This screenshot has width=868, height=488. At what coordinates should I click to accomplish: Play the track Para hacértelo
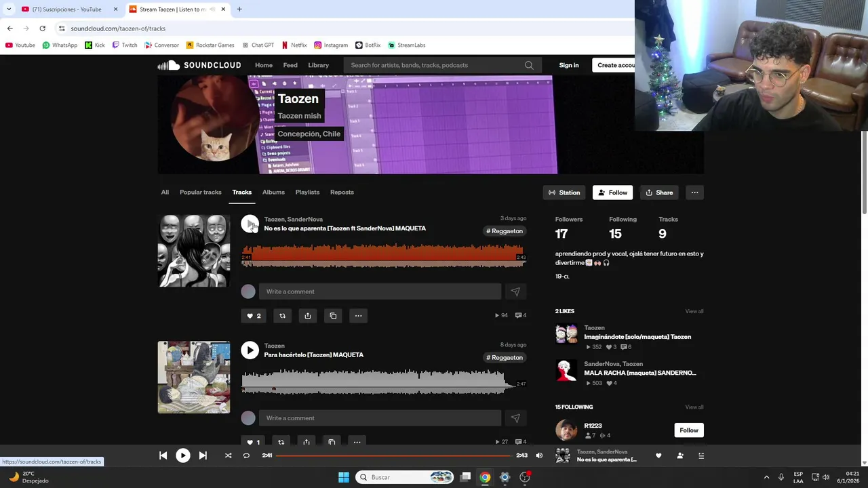coord(250,350)
